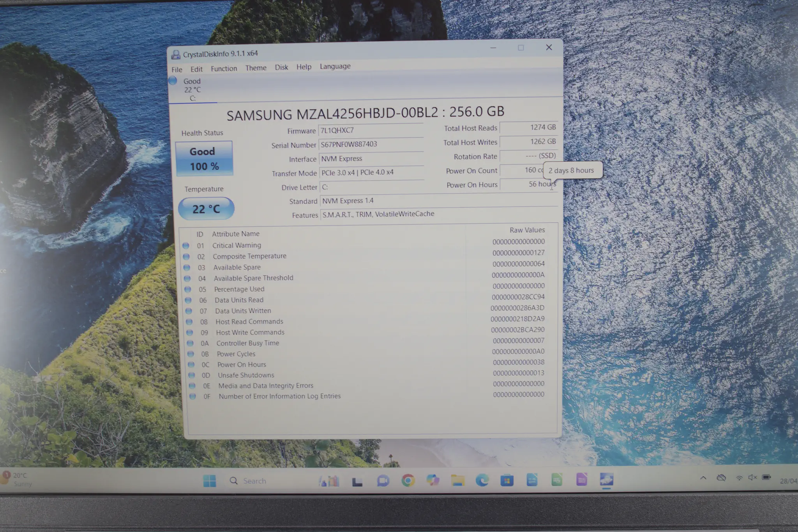Screen dimensions: 798x532
Task: Open the Help menu
Action: (304, 67)
